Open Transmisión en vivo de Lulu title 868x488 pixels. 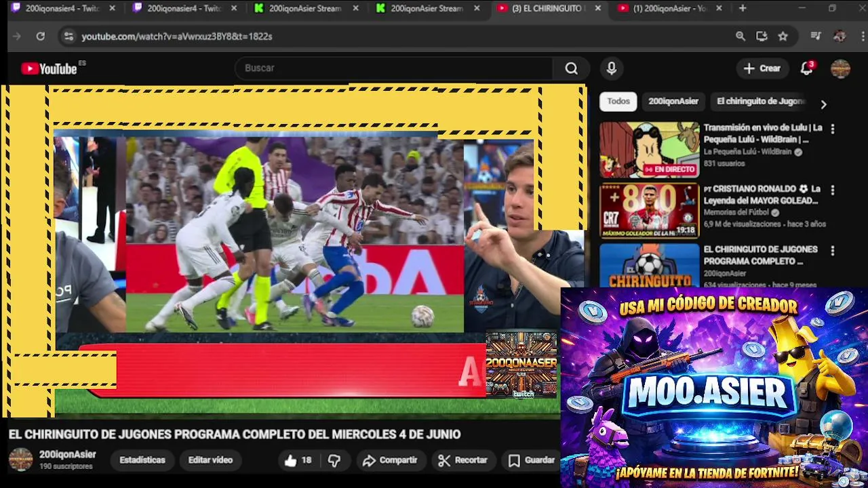(x=763, y=134)
